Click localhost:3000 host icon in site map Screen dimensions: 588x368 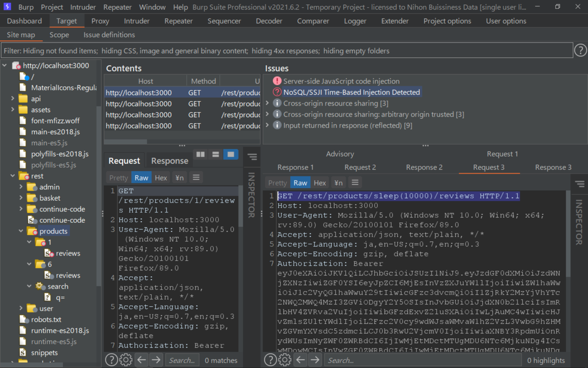click(16, 65)
